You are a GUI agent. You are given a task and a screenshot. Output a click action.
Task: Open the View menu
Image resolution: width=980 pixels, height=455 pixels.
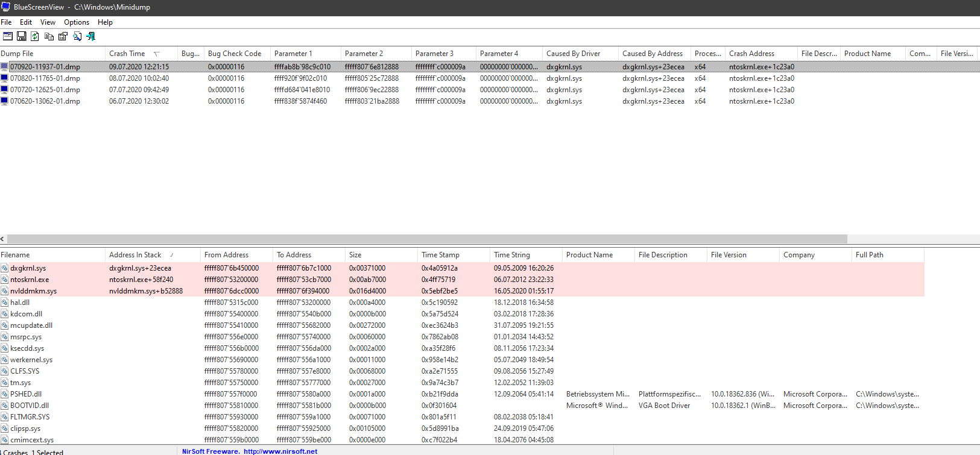[48, 22]
